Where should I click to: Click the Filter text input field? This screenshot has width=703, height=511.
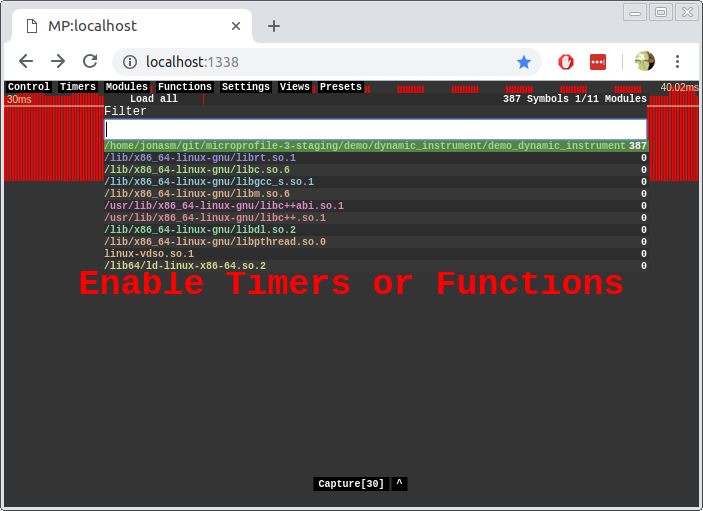click(375, 129)
